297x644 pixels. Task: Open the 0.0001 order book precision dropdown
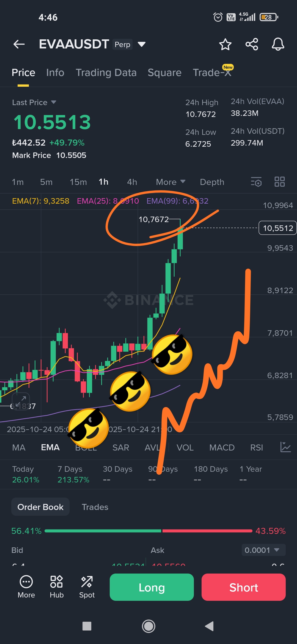click(263, 550)
